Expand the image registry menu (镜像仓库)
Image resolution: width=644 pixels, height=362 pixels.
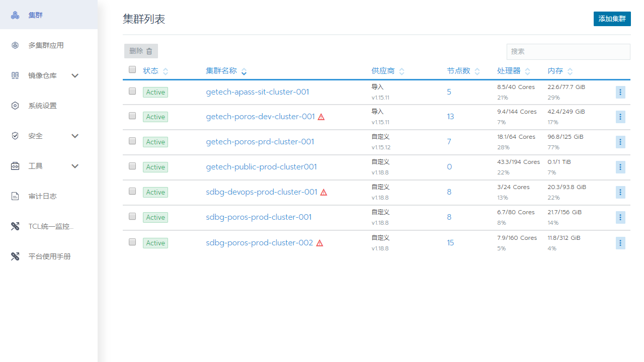click(x=75, y=75)
